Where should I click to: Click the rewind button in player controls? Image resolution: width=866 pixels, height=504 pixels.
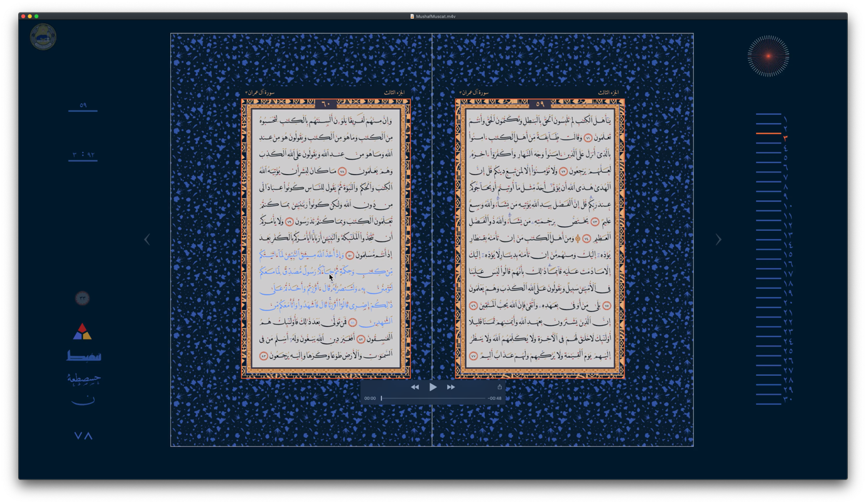coord(415,387)
